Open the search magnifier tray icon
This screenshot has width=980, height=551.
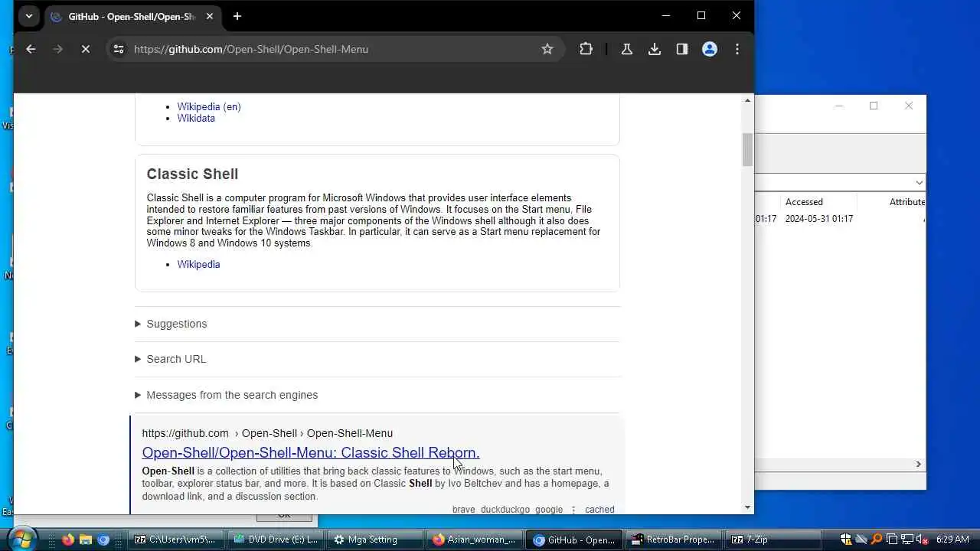tap(877, 540)
